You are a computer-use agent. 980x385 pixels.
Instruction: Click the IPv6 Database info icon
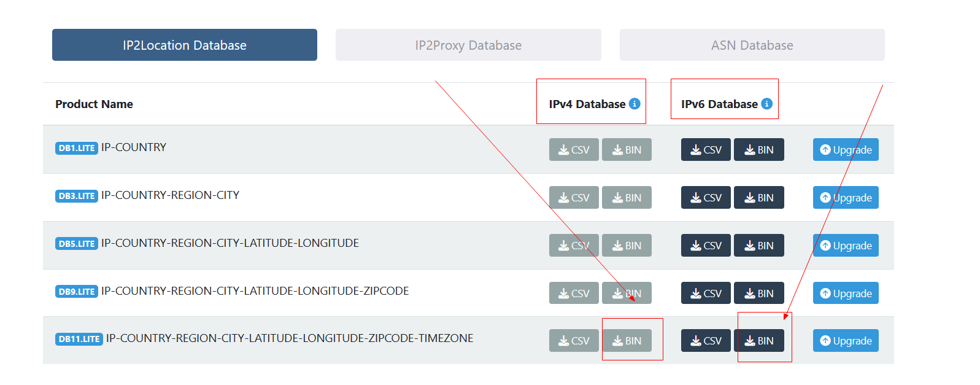click(x=766, y=104)
